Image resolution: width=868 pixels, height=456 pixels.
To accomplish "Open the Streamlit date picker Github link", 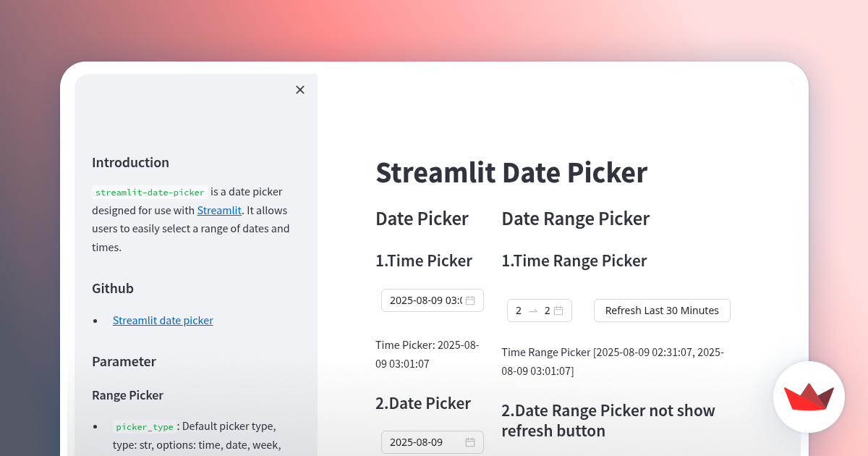I will 163,320.
